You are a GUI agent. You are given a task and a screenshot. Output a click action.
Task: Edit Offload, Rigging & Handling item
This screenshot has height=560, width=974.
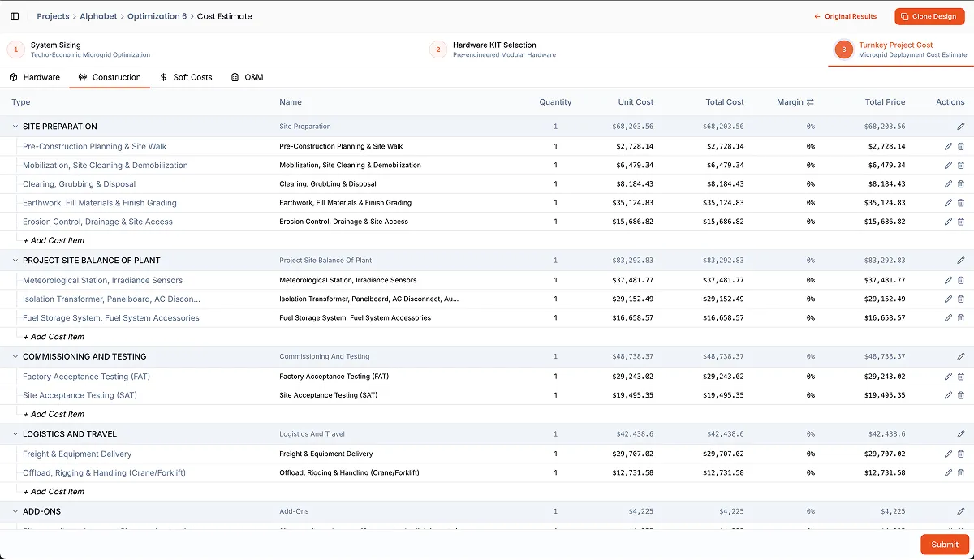[948, 473]
